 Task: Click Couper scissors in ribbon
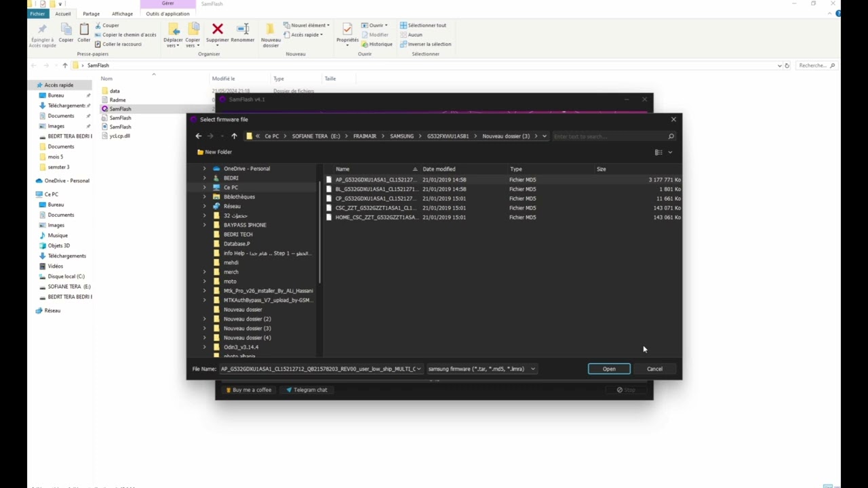tap(106, 25)
